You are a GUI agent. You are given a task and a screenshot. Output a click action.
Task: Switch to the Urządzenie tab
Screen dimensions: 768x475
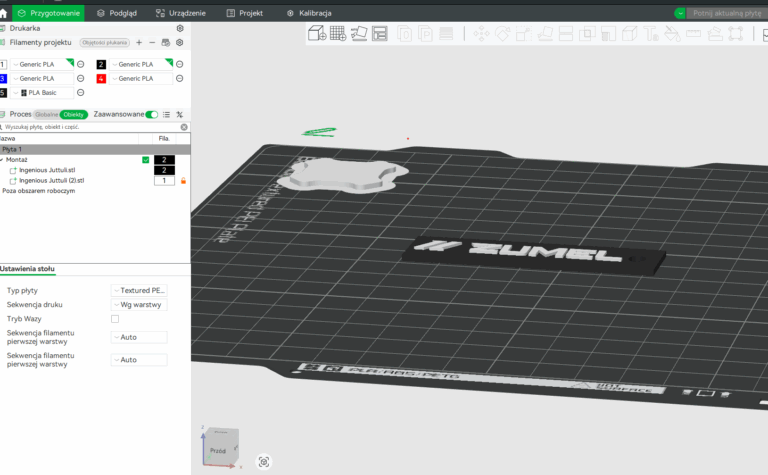(x=181, y=13)
